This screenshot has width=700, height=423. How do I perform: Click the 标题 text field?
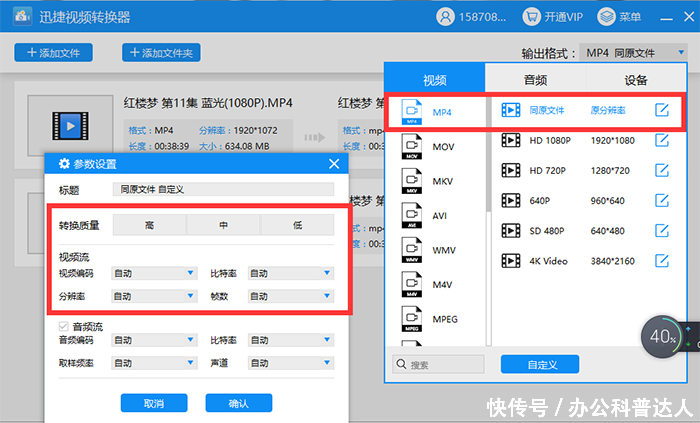[x=223, y=189]
